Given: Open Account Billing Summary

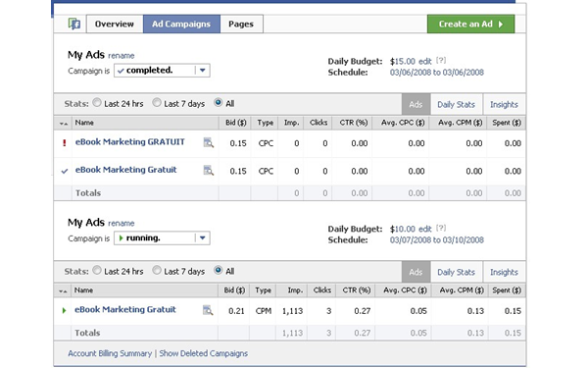Looking at the screenshot, I should point(110,353).
